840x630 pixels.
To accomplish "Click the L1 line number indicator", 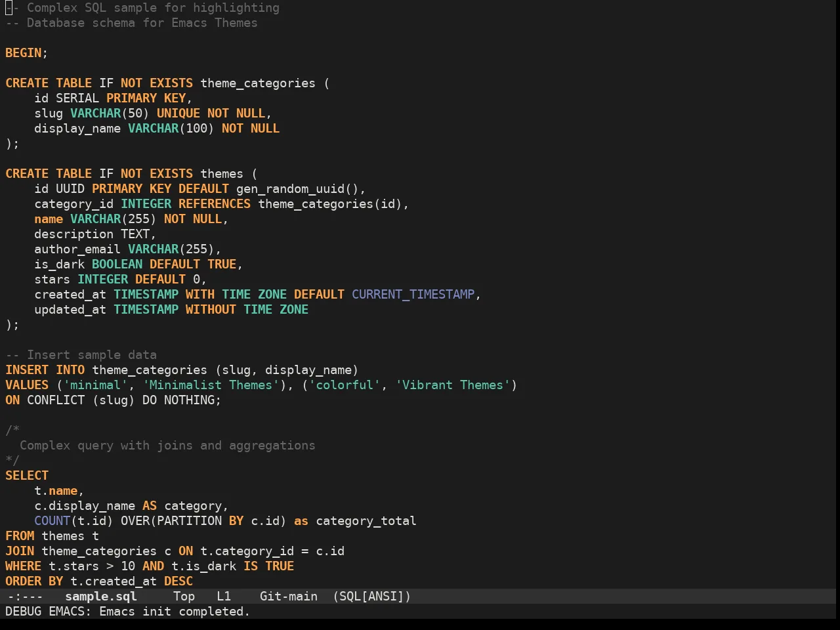I will (224, 597).
